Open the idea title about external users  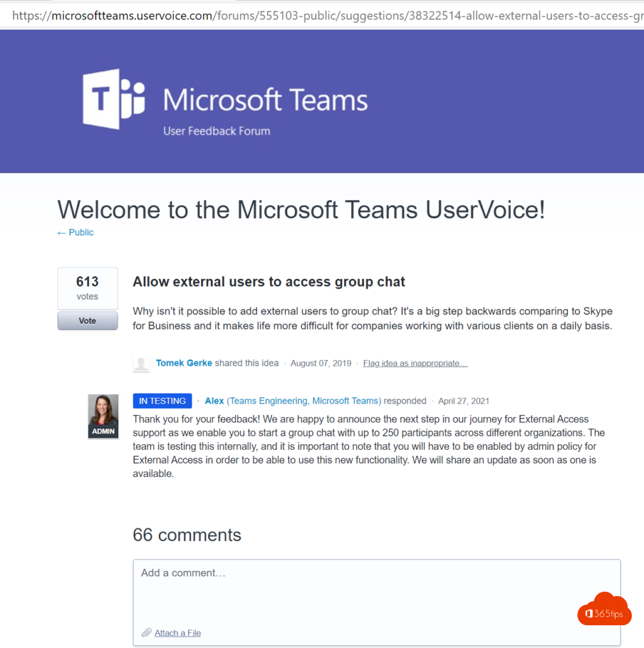coord(269,282)
